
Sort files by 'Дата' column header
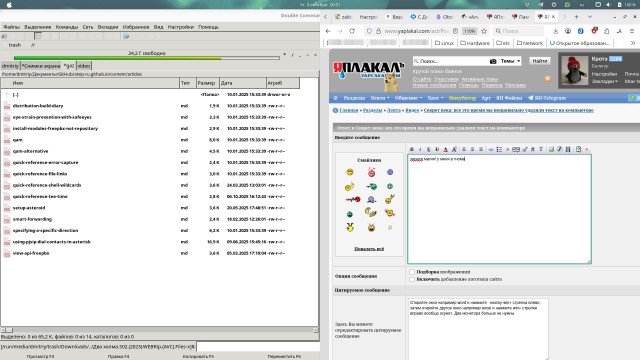(243, 83)
